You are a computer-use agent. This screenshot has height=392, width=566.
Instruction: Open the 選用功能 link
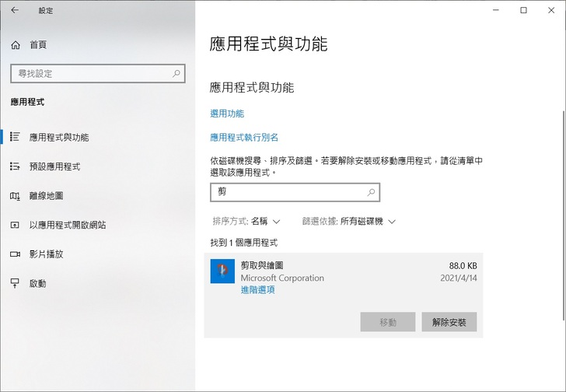(x=227, y=114)
